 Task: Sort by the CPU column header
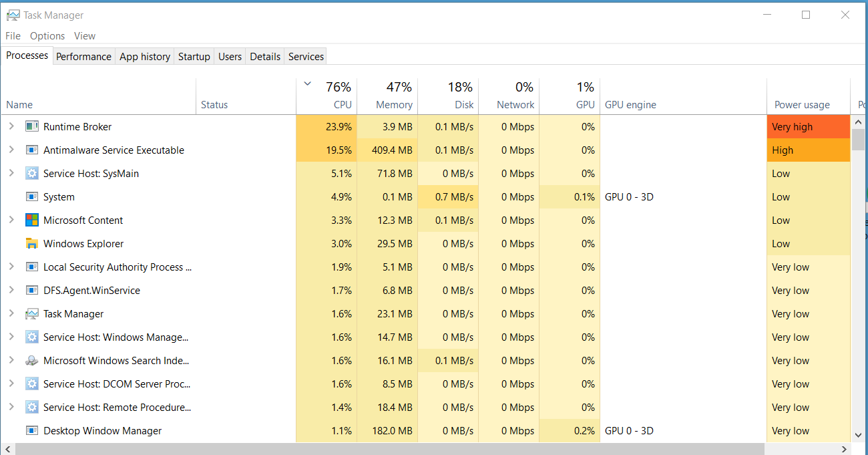(327, 96)
